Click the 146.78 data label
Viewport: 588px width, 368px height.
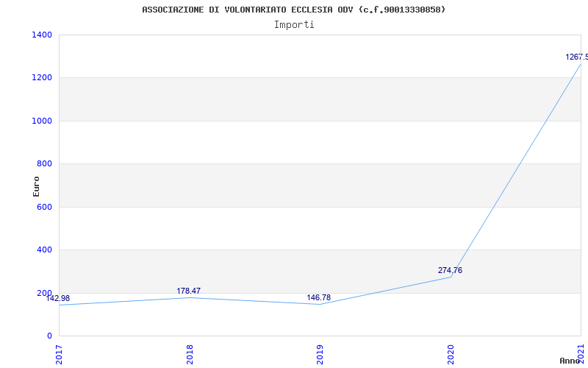[319, 298]
